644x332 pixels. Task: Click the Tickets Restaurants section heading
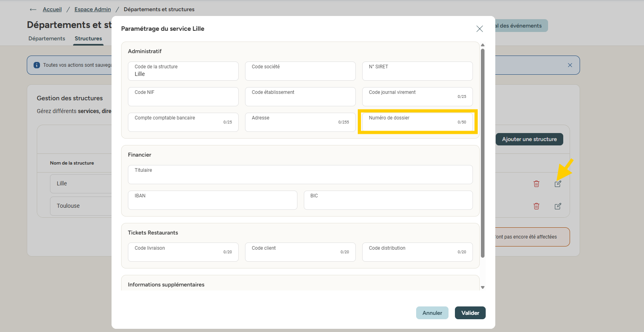[153, 233]
